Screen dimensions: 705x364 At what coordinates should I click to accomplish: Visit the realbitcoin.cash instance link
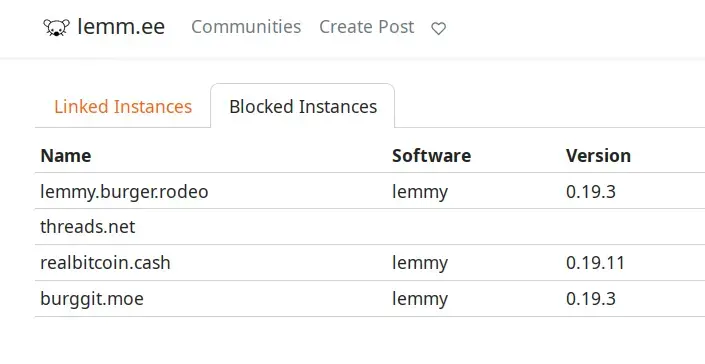pyautogui.click(x=105, y=262)
